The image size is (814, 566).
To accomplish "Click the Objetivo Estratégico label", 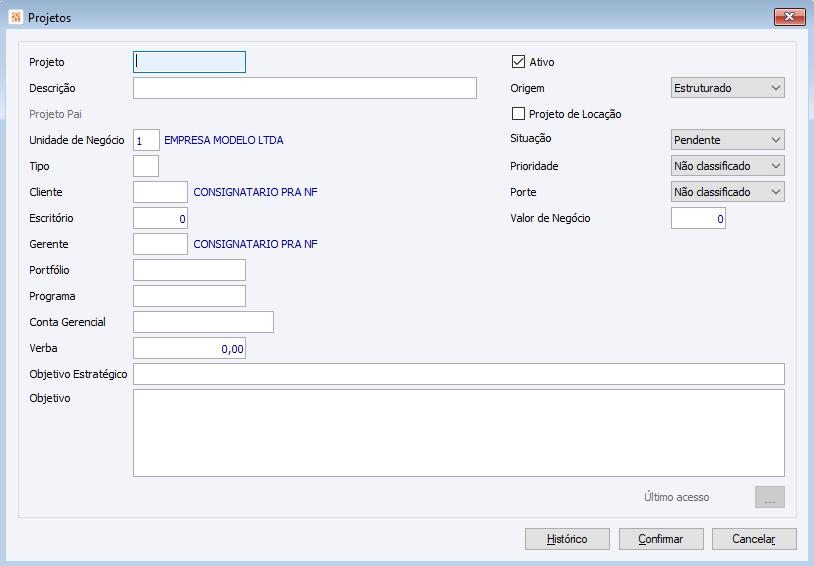I will point(78,374).
